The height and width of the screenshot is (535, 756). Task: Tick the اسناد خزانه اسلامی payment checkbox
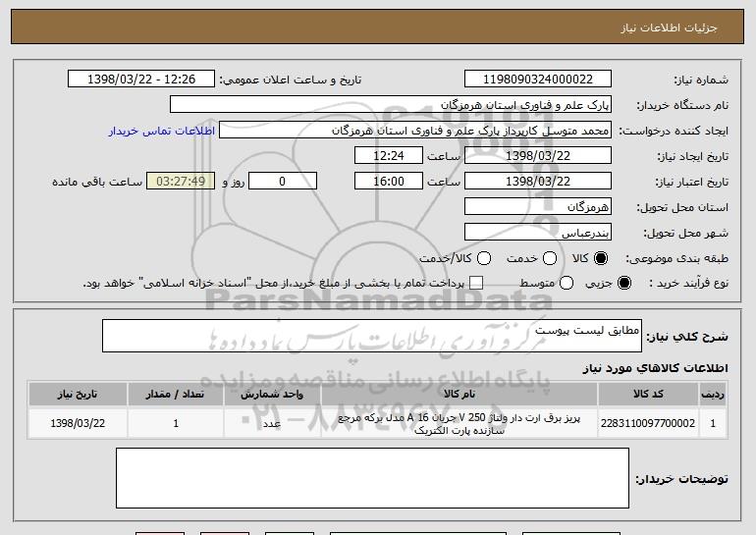tap(476, 283)
